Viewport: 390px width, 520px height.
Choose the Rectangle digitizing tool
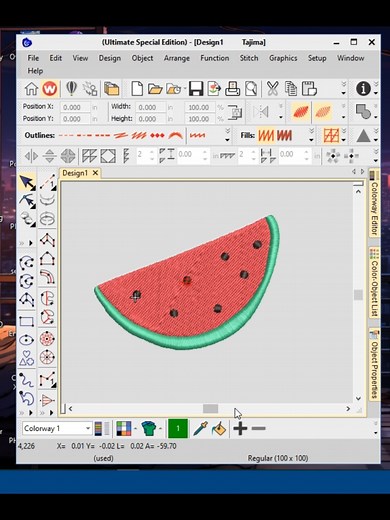[27, 321]
